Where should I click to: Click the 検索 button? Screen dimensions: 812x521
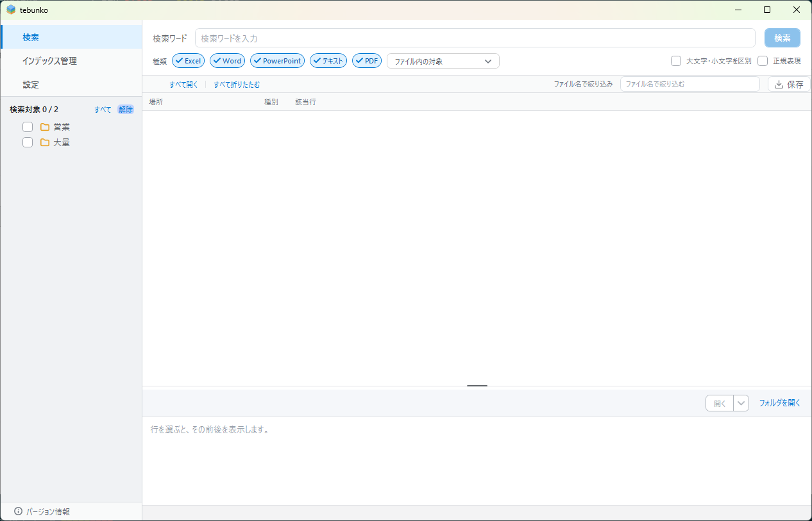tap(782, 38)
